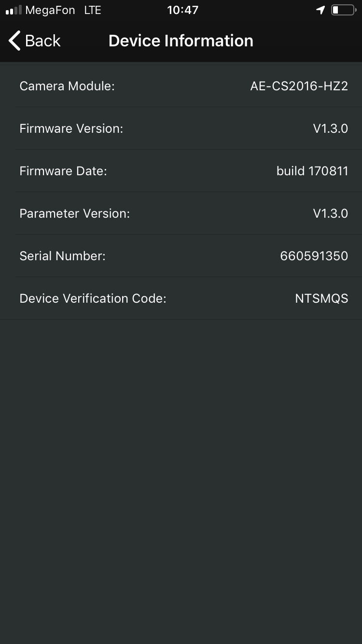Image resolution: width=362 pixels, height=644 pixels.
Task: Tap the Parameter Version value V1.3.0
Action: click(x=330, y=214)
